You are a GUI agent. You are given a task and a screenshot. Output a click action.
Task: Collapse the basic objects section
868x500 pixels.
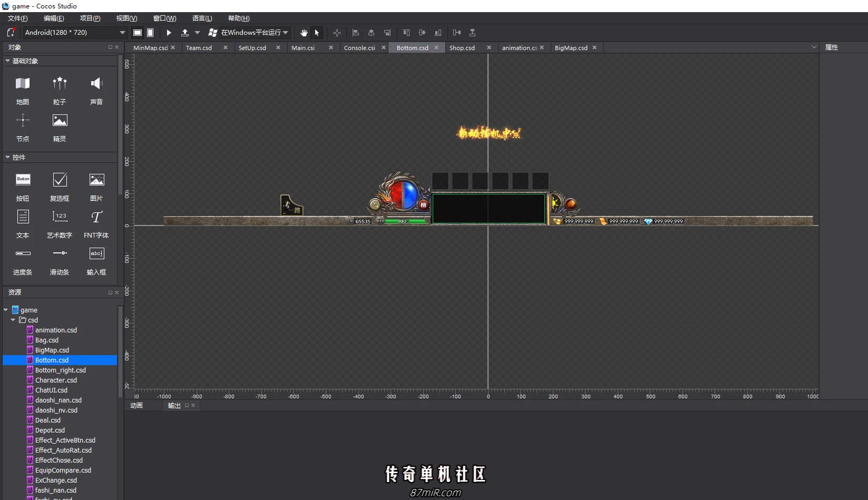(7, 61)
